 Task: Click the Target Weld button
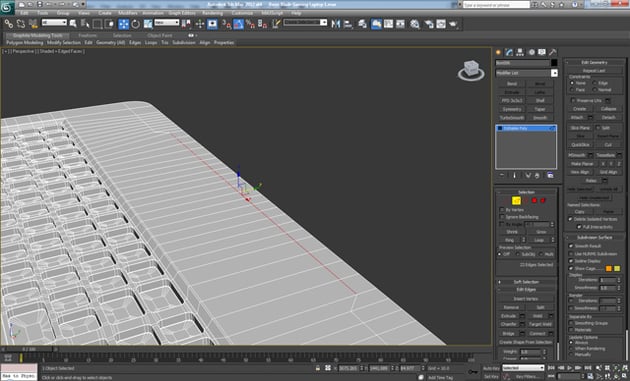click(540, 324)
